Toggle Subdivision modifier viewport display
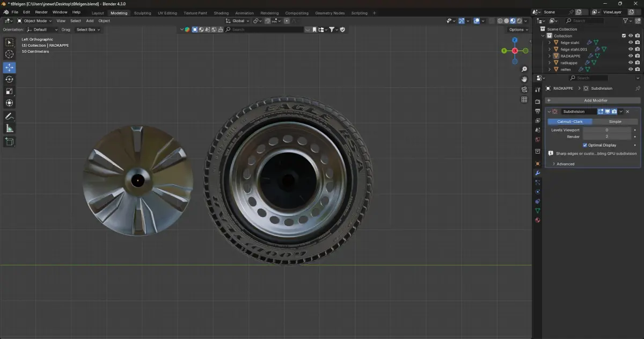Image resolution: width=644 pixels, height=339 pixels. (608, 112)
